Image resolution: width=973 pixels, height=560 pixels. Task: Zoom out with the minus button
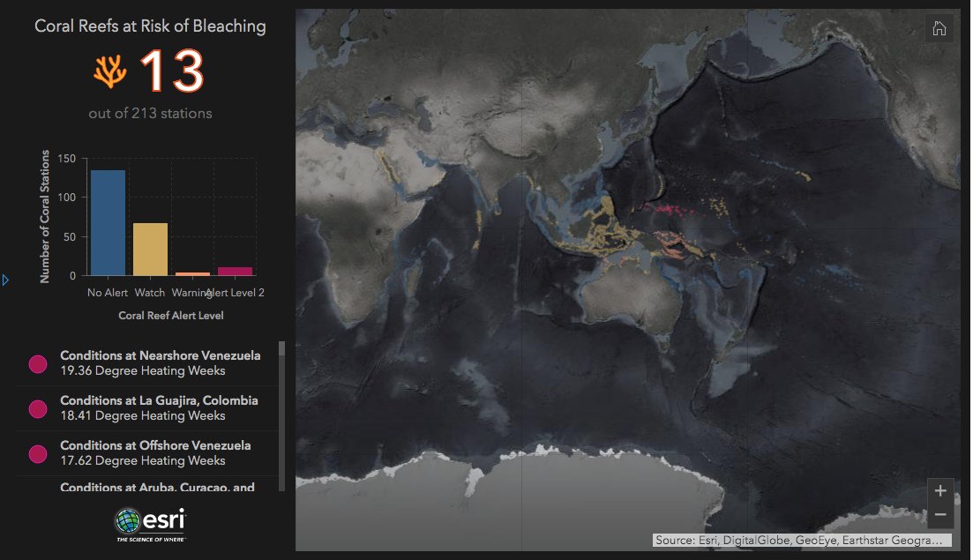pos(940,515)
